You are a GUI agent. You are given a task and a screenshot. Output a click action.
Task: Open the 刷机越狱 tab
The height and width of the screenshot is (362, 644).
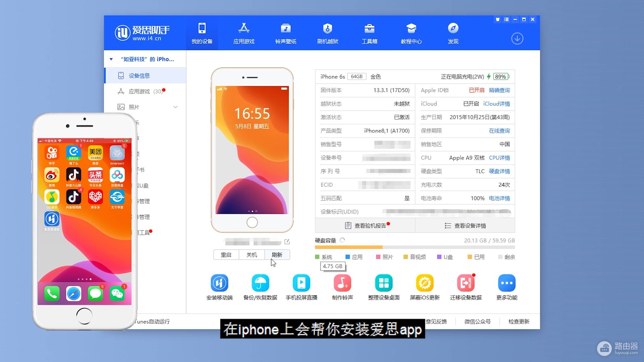point(328,33)
